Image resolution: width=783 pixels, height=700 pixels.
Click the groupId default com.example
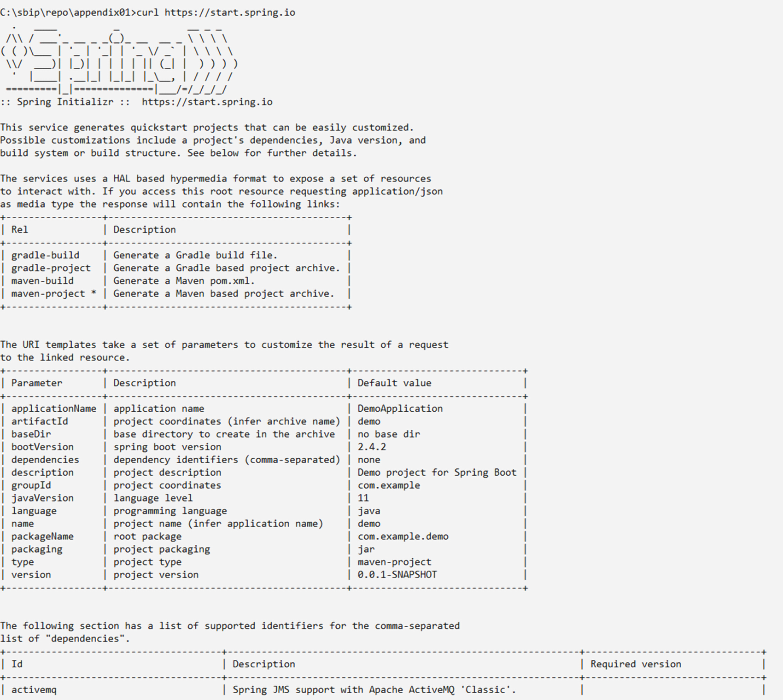(388, 485)
